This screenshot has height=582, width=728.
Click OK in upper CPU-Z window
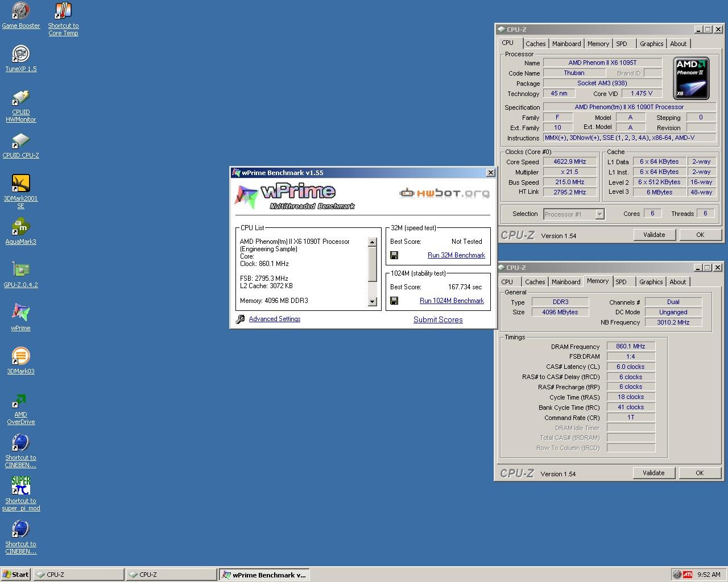[700, 235]
